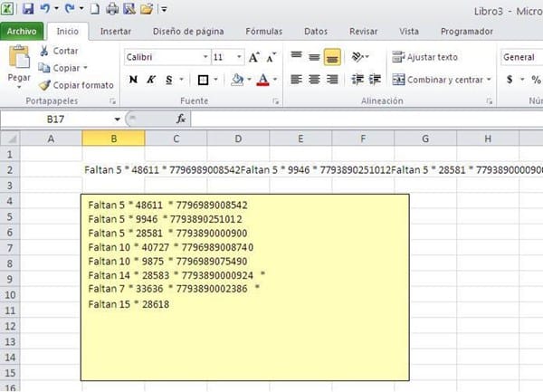Click Copiar formato paintbrush
The width and height of the screenshot is (543, 392).
(76, 85)
